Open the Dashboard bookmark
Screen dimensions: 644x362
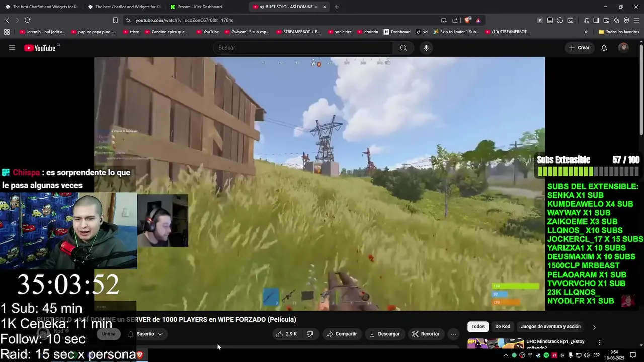coord(397,32)
